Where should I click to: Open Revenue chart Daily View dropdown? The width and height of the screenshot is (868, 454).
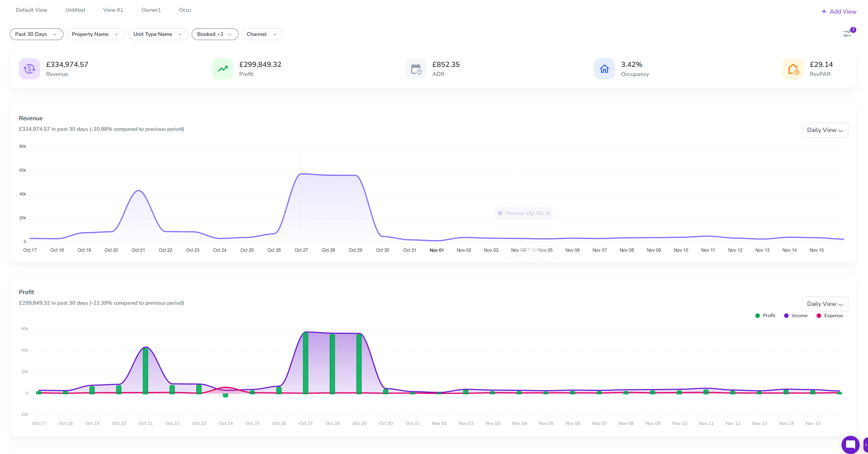pyautogui.click(x=825, y=130)
